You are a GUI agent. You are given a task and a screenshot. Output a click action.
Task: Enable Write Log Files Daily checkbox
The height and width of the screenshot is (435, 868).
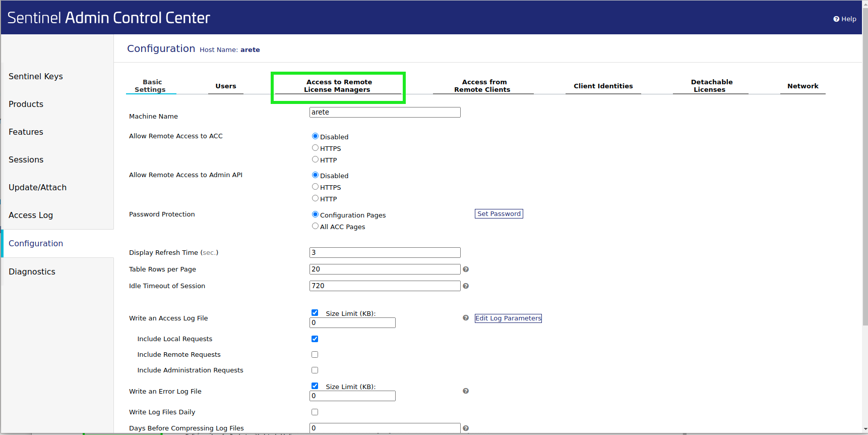click(x=315, y=412)
